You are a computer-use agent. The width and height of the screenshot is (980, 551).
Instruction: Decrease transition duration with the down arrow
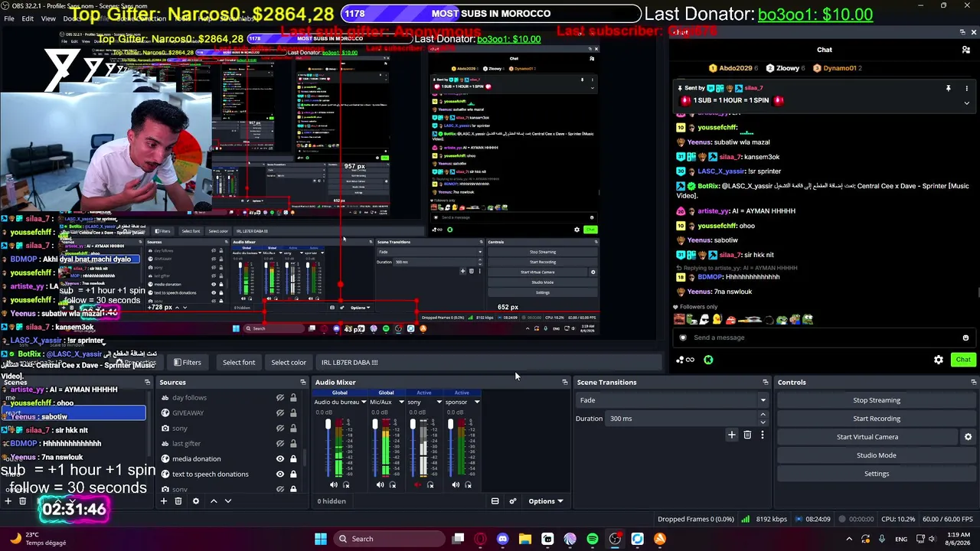tap(763, 422)
